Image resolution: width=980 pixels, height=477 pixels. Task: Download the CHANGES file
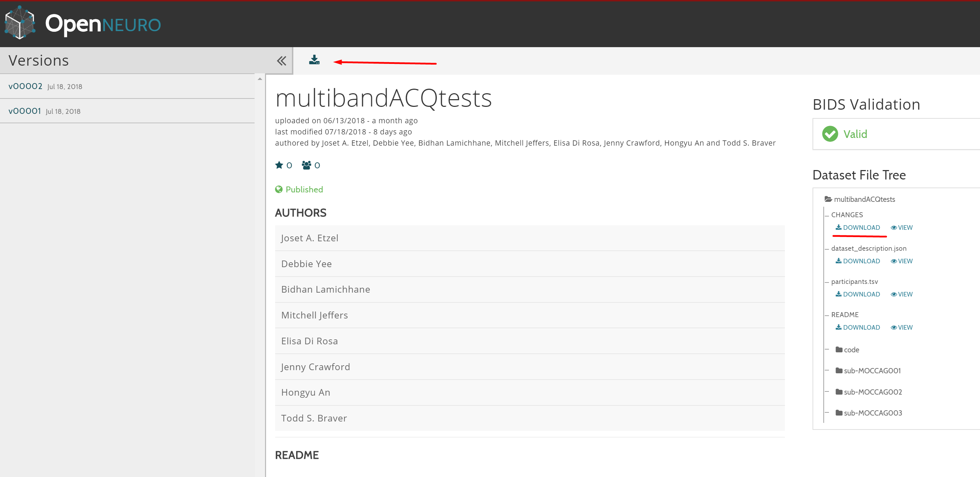point(858,227)
